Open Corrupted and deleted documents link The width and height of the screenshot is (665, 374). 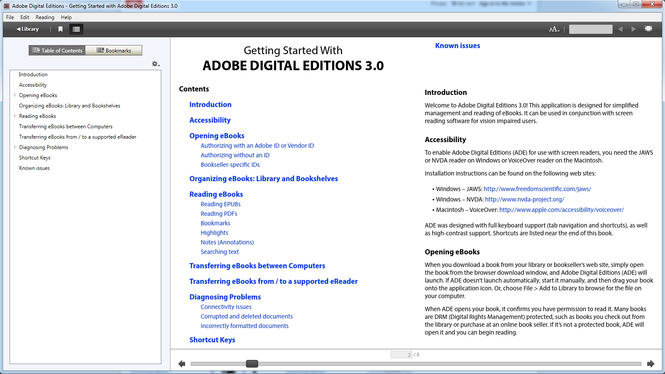coord(246,316)
